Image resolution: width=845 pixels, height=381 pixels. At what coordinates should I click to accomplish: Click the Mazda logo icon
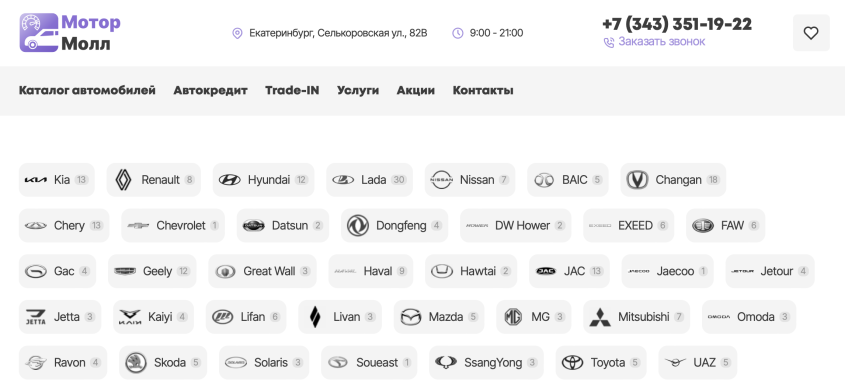tap(411, 317)
